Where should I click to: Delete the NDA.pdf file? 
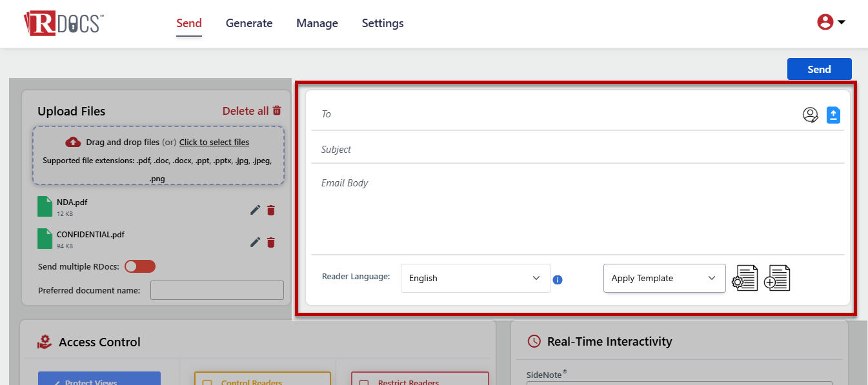[271, 210]
